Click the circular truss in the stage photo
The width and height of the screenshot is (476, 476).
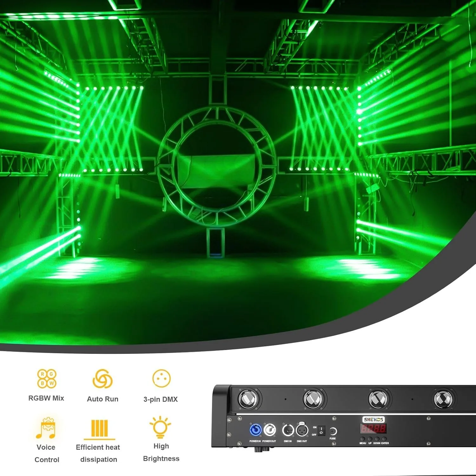tap(217, 166)
